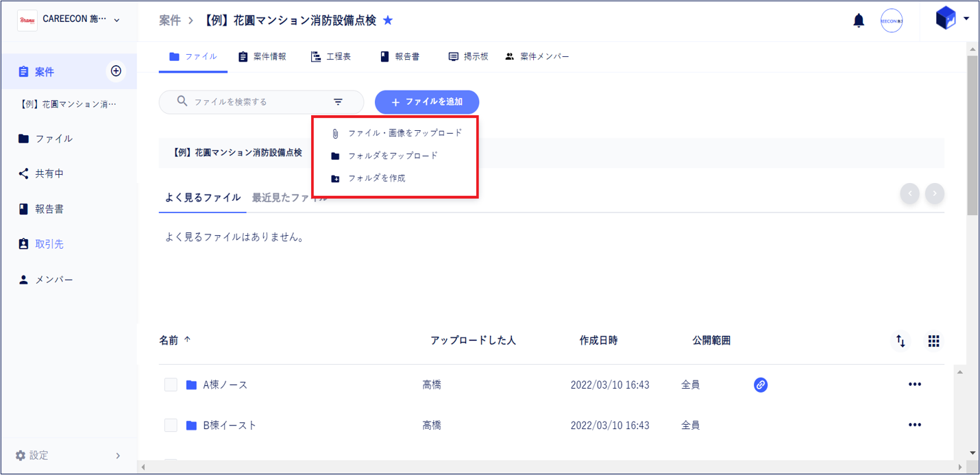Screen dimensions: 980x475
Task: Switch to the 報告書 tab
Action: (400, 57)
